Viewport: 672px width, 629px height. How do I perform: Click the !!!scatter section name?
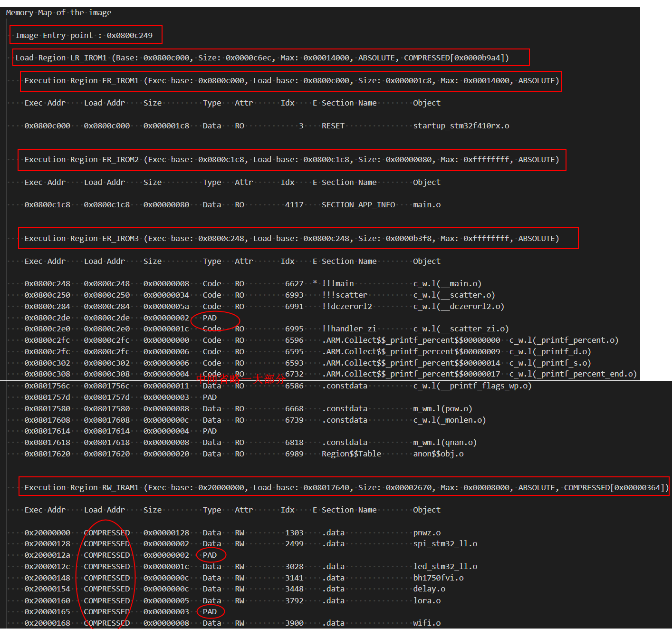(345, 295)
